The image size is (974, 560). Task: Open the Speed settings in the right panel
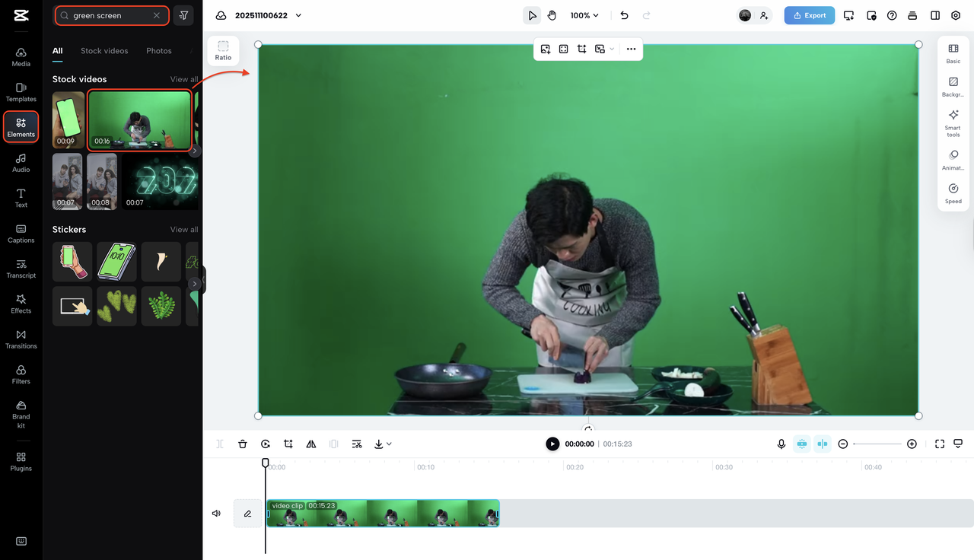[x=953, y=192]
